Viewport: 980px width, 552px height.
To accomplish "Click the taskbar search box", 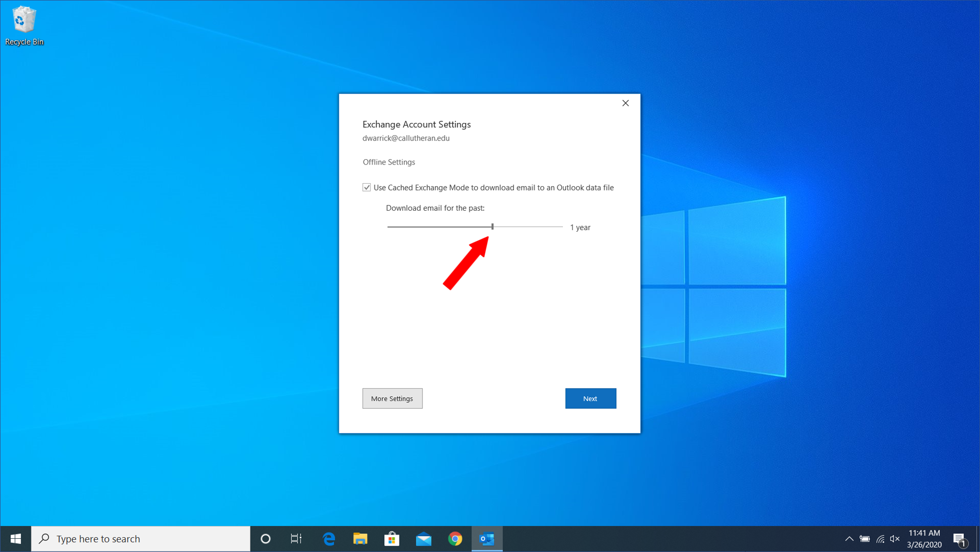I will 141,539.
